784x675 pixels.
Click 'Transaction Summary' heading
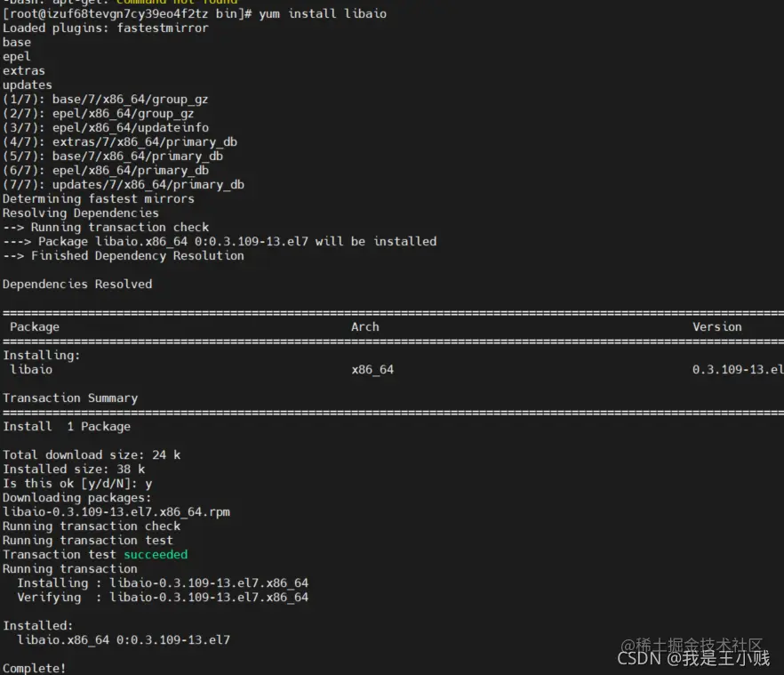70,398
